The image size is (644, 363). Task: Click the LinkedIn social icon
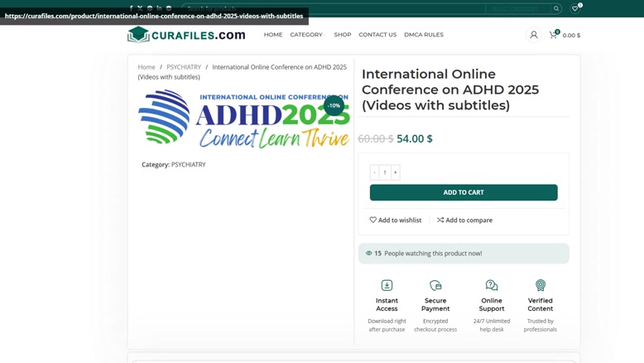(159, 7)
